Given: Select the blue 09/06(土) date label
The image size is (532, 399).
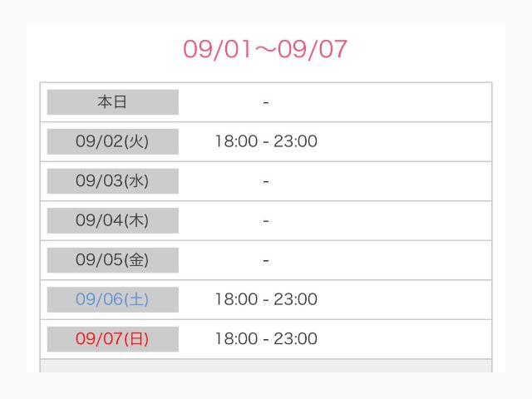Looking at the screenshot, I should coord(113,299).
